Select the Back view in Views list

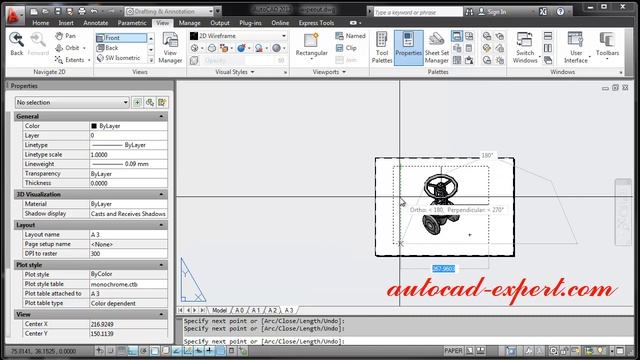[x=122, y=48]
